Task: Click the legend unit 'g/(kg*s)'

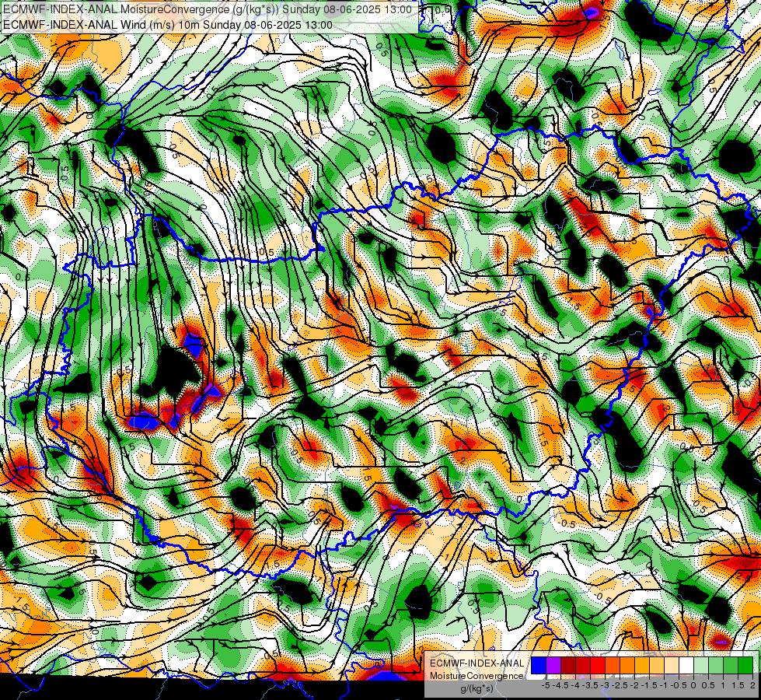Action: pyautogui.click(x=476, y=689)
